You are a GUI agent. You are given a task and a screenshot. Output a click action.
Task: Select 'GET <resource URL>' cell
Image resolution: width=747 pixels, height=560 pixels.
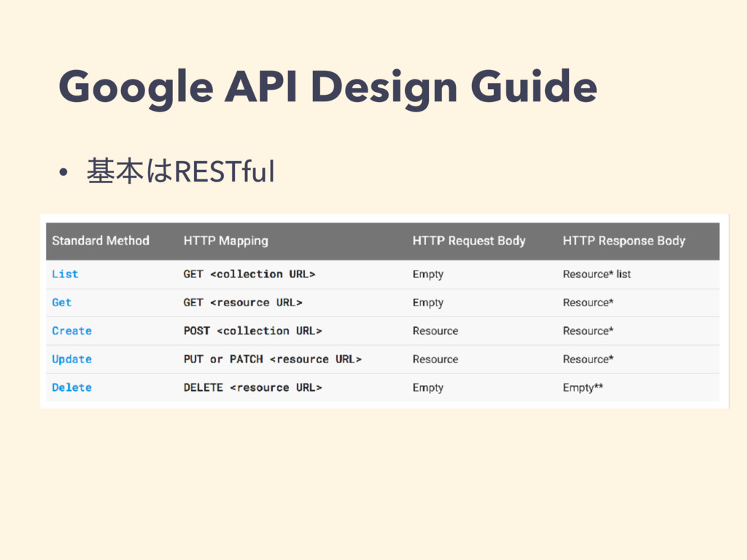(242, 303)
